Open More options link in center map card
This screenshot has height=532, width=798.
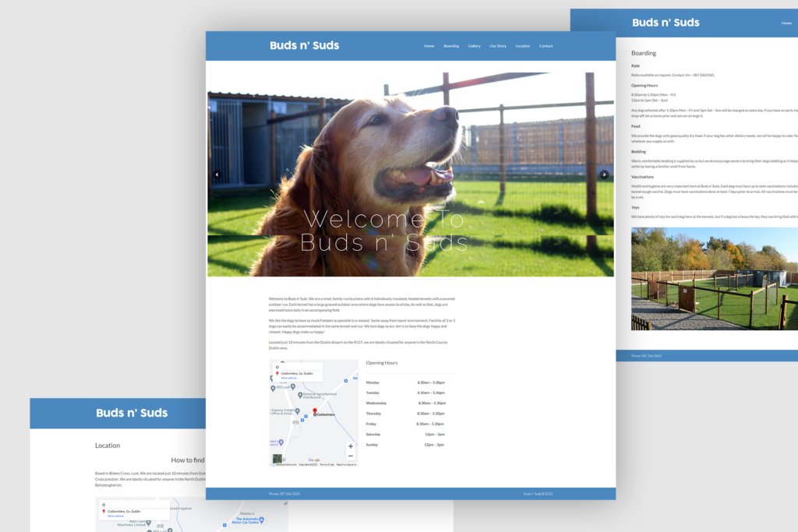point(288,378)
